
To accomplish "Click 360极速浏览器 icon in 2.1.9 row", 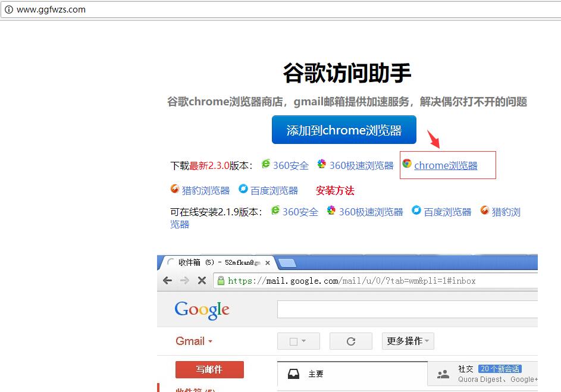I will tap(331, 211).
